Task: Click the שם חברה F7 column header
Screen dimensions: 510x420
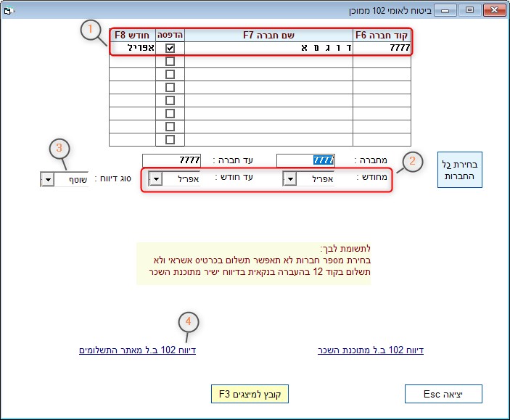Action: (x=268, y=35)
